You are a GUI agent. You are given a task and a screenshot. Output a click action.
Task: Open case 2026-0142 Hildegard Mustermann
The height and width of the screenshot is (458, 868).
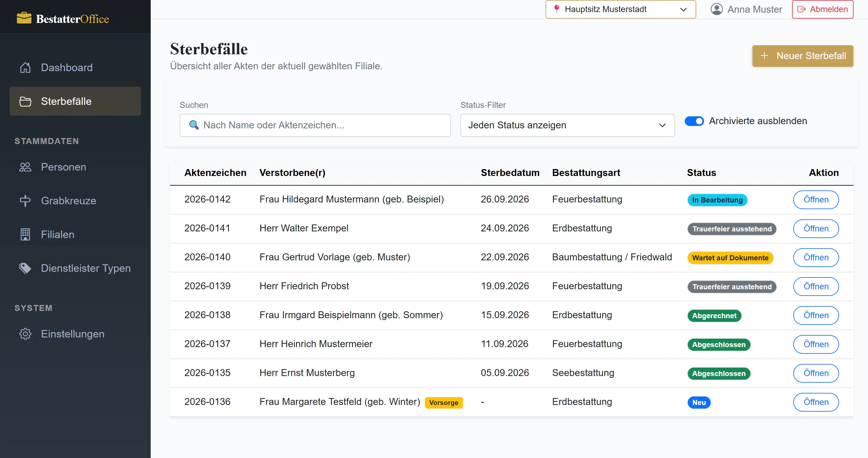tap(816, 200)
